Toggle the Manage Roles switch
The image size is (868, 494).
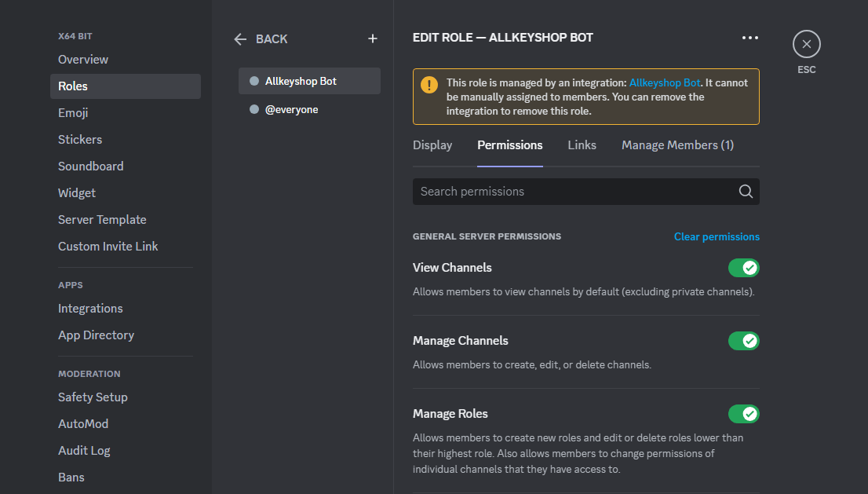point(743,414)
